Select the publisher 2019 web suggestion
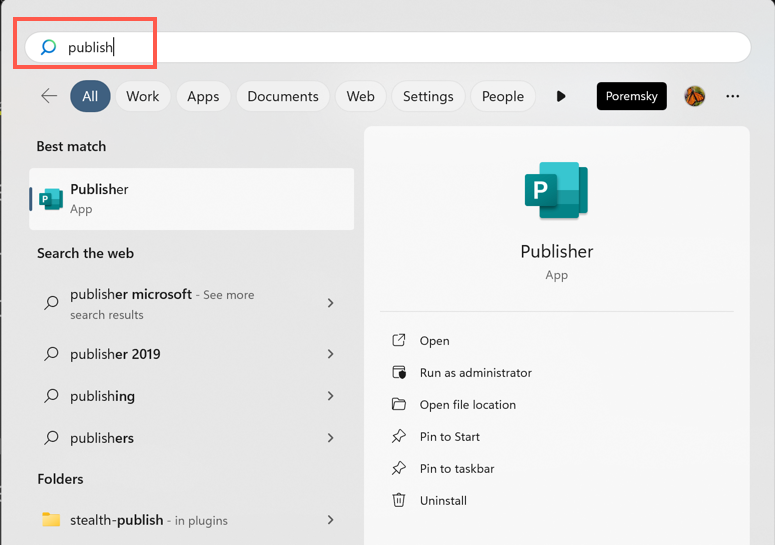 pos(191,354)
